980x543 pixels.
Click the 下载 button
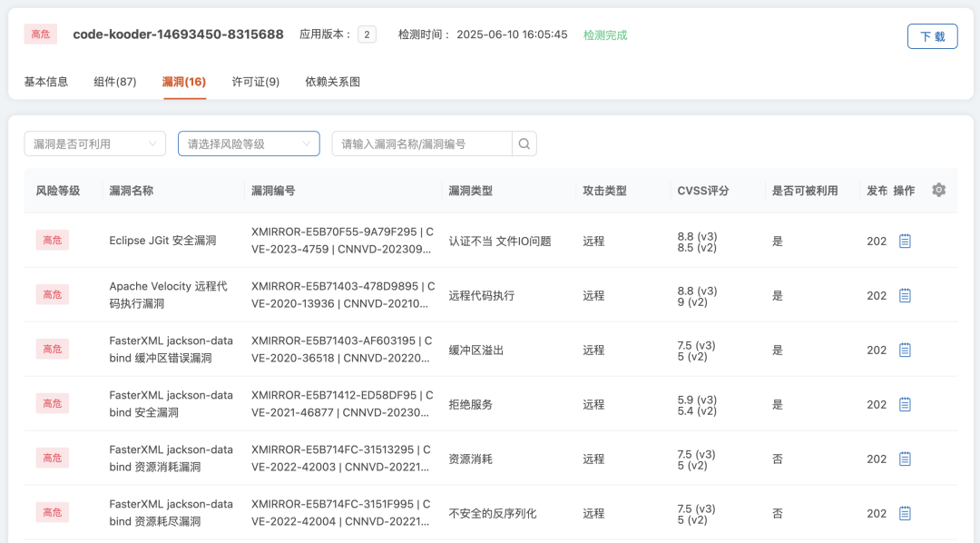(x=932, y=36)
